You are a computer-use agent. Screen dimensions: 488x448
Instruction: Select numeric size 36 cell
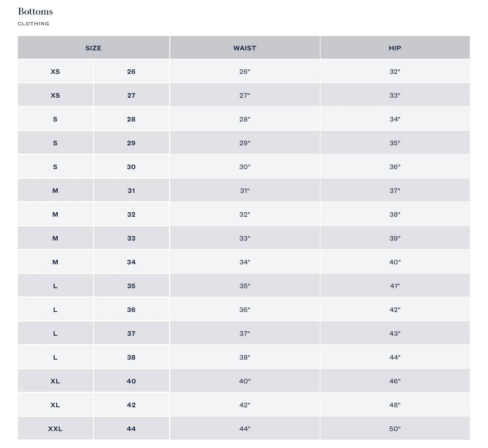[131, 309]
